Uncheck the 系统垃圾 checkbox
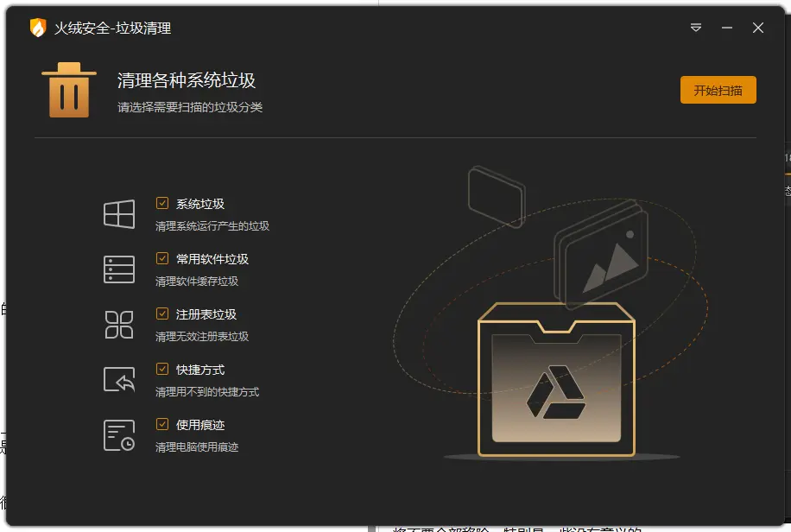The height and width of the screenshot is (532, 791). [x=162, y=203]
